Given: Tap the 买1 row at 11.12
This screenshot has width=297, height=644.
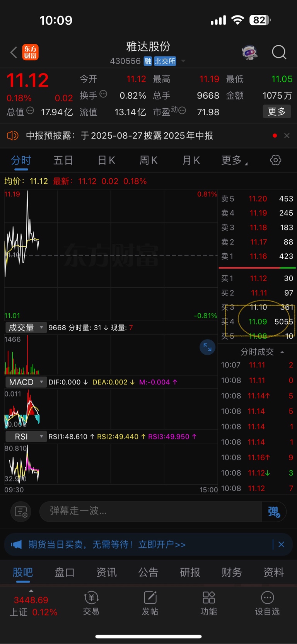Looking at the screenshot, I should [x=257, y=278].
